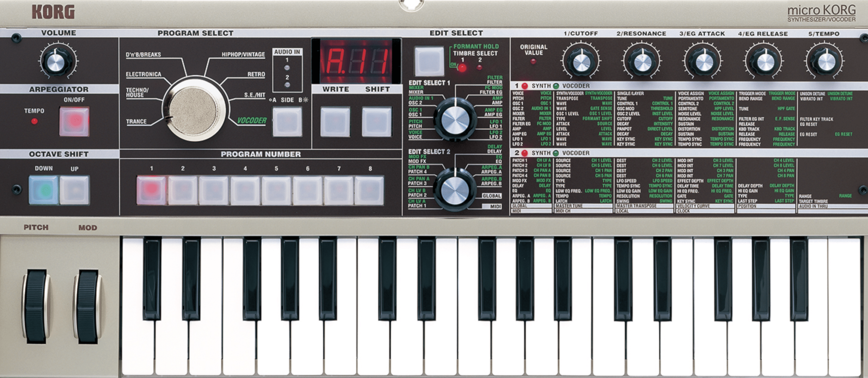Click the ELECTRONICA genre label
The width and height of the screenshot is (868, 378).
click(x=143, y=74)
